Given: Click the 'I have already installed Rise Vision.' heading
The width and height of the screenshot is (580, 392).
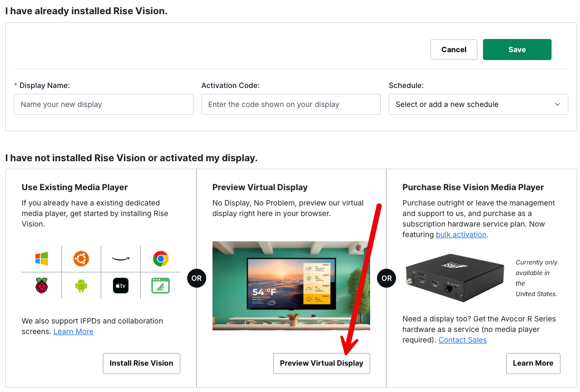Looking at the screenshot, I should [x=86, y=11].
